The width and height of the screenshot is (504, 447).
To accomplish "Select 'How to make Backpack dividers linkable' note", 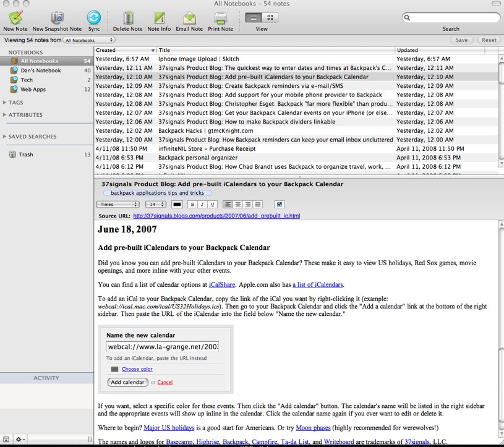I will coord(297,122).
